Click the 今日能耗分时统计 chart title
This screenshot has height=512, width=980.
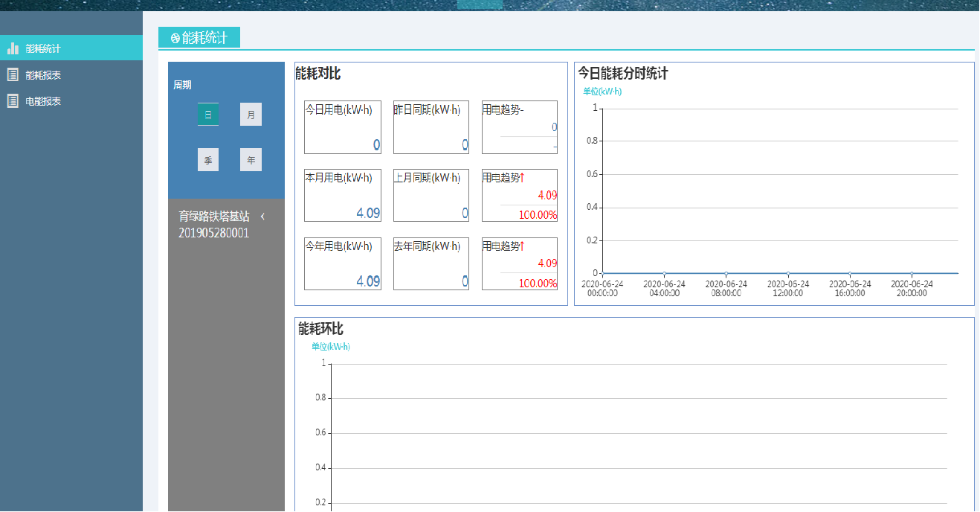click(623, 74)
